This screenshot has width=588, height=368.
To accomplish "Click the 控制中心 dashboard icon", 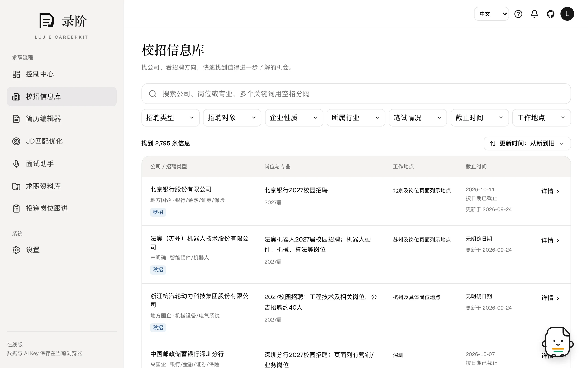I will tap(16, 74).
